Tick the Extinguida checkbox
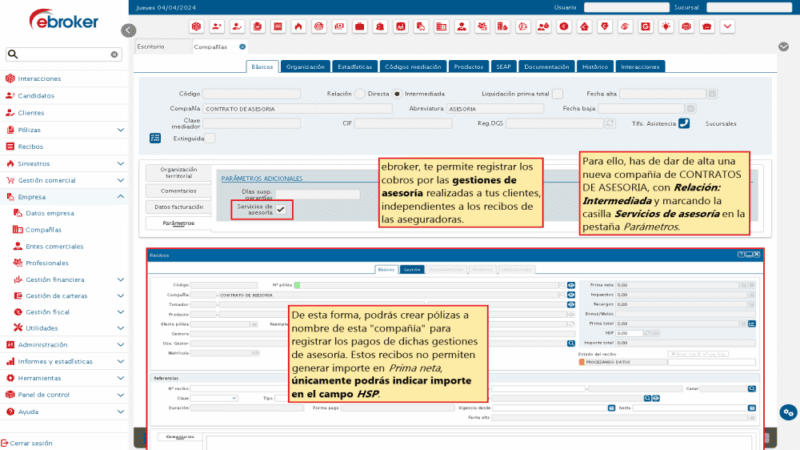 (208, 138)
